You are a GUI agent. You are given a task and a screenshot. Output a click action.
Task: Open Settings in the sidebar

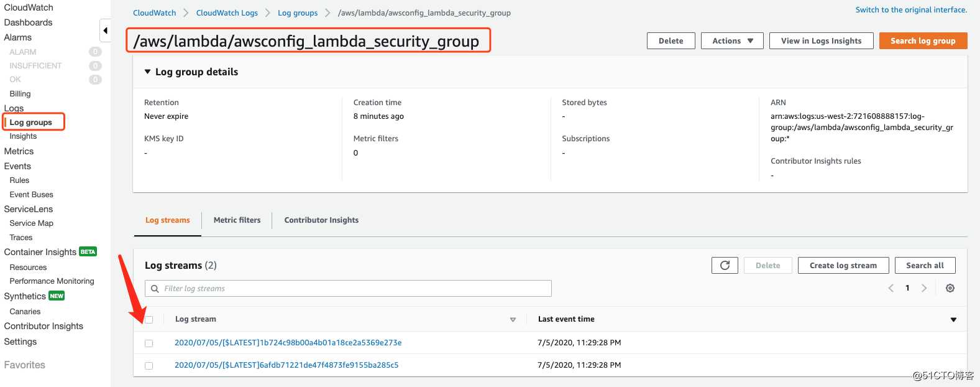(x=20, y=342)
